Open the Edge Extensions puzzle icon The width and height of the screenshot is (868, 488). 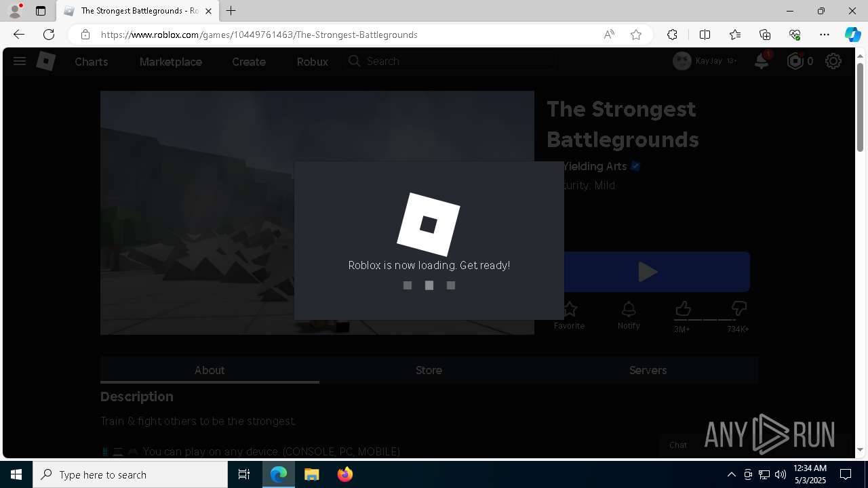pyautogui.click(x=672, y=35)
